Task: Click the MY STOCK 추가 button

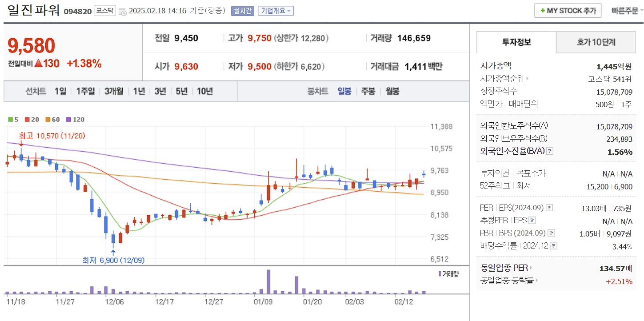Action: (x=568, y=10)
